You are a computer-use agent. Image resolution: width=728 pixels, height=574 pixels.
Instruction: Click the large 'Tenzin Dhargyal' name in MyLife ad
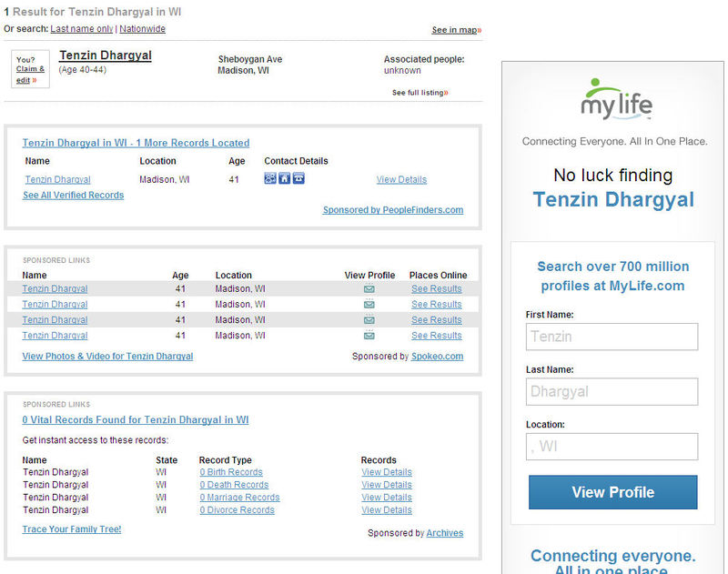click(x=613, y=200)
